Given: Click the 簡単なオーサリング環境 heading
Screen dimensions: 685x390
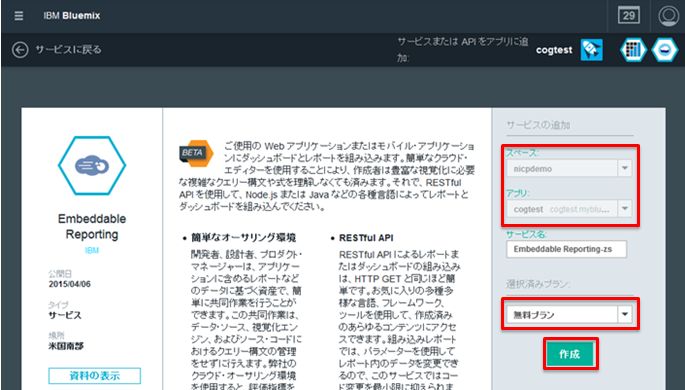Looking at the screenshot, I should [x=243, y=238].
